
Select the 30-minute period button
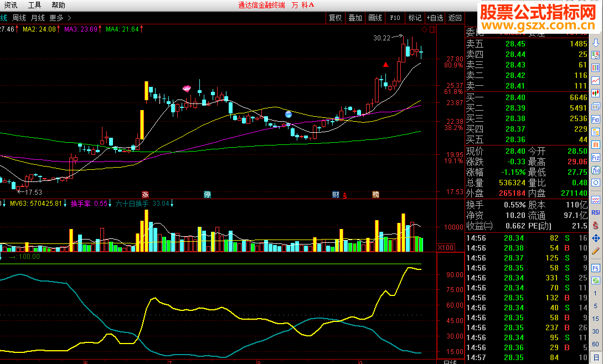(596, 331)
